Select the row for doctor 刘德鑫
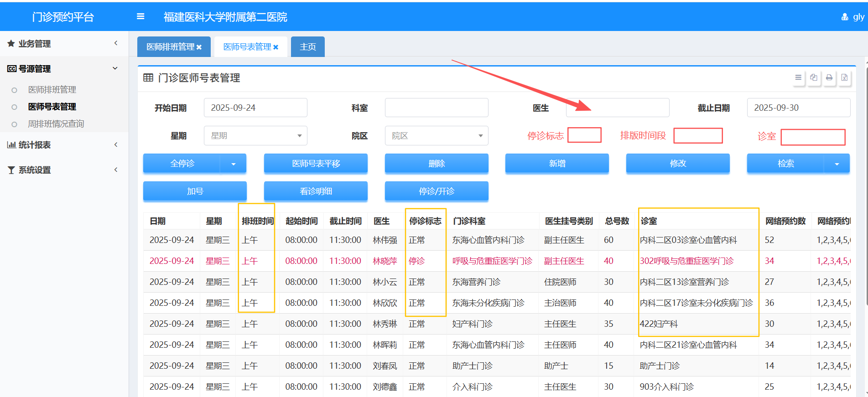 point(497,387)
